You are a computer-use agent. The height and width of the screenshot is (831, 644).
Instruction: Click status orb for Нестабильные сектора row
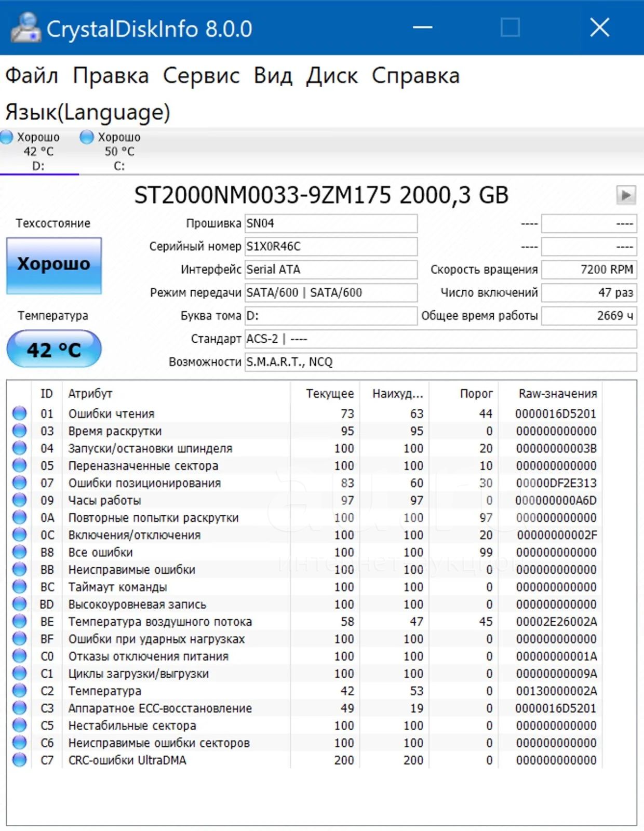pos(20,725)
